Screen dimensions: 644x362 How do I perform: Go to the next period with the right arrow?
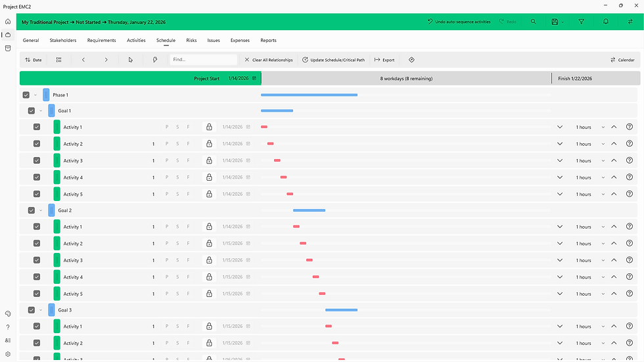tap(106, 60)
